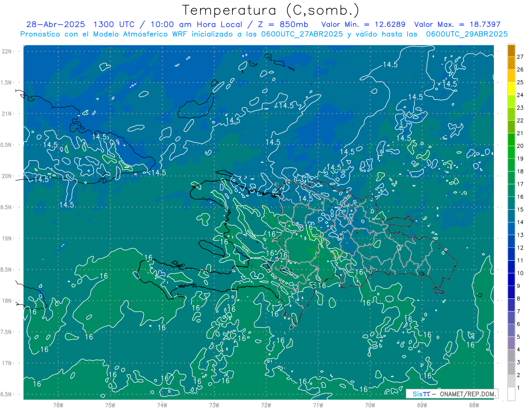532x411 pixels.
Task: Click the "18N" latitude axis label
Action: click(7, 301)
